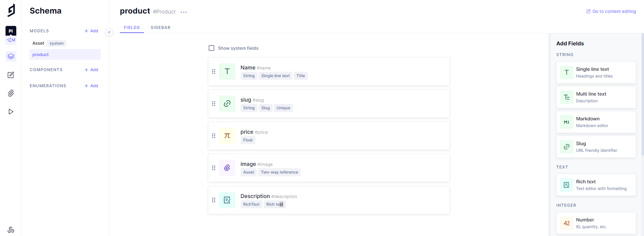
Task: Open the API Playground play icon
Action: 11,112
